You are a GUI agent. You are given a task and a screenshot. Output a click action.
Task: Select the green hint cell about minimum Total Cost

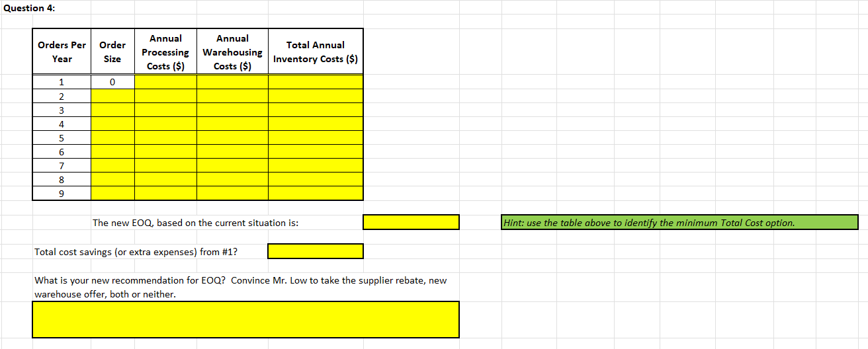[x=679, y=222]
